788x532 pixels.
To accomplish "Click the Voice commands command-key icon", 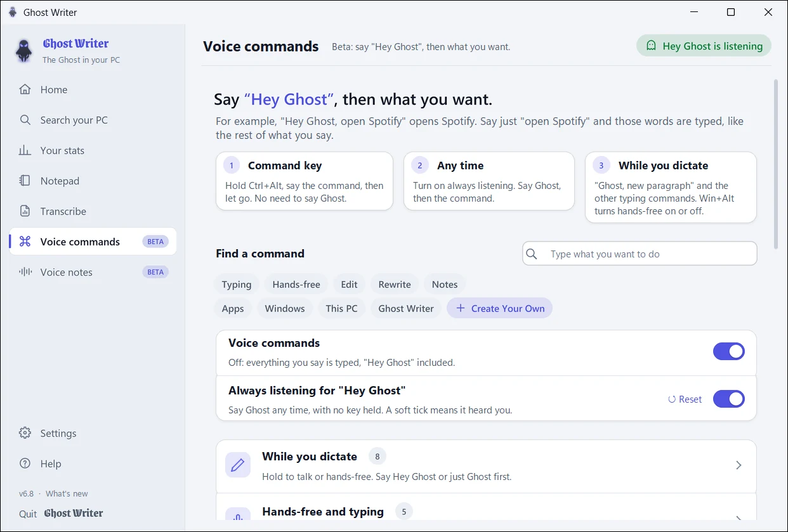I will pyautogui.click(x=25, y=242).
